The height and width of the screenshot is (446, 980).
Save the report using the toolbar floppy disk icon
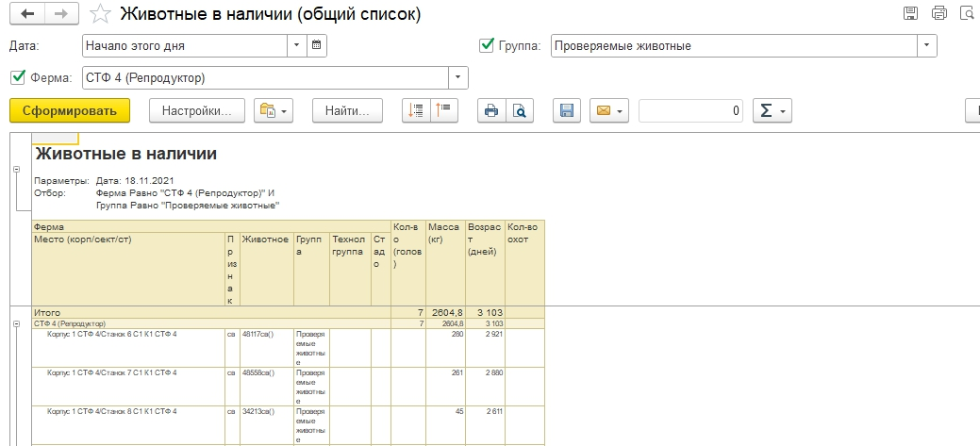[567, 110]
